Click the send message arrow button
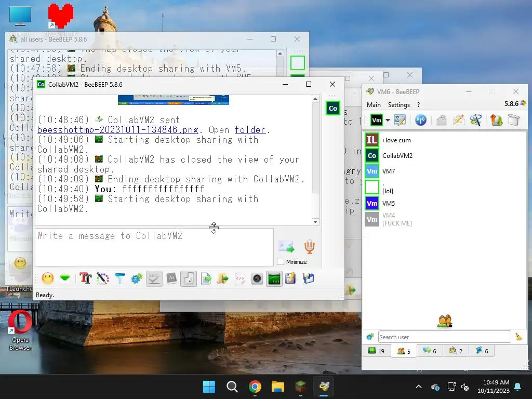 pyautogui.click(x=286, y=247)
